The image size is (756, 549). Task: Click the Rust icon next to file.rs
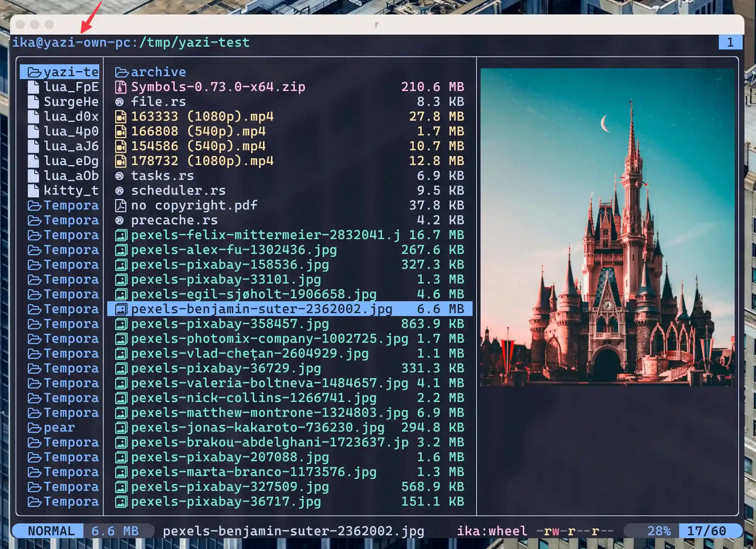tap(120, 102)
